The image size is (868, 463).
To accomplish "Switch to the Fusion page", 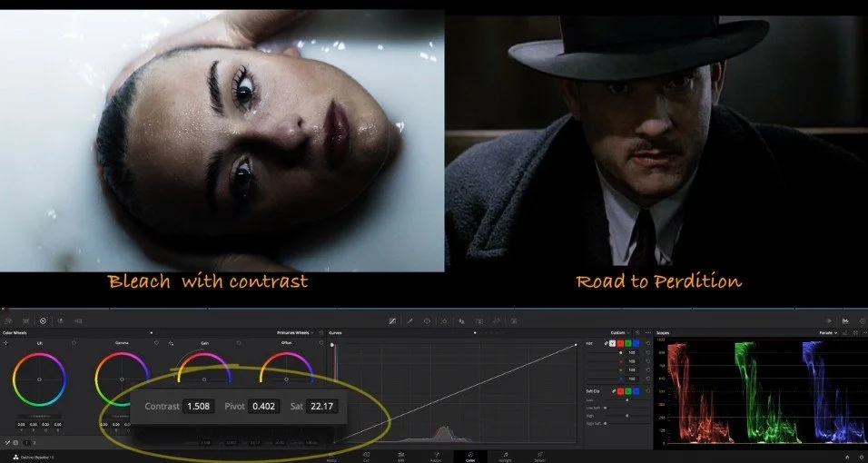I will click(x=436, y=457).
